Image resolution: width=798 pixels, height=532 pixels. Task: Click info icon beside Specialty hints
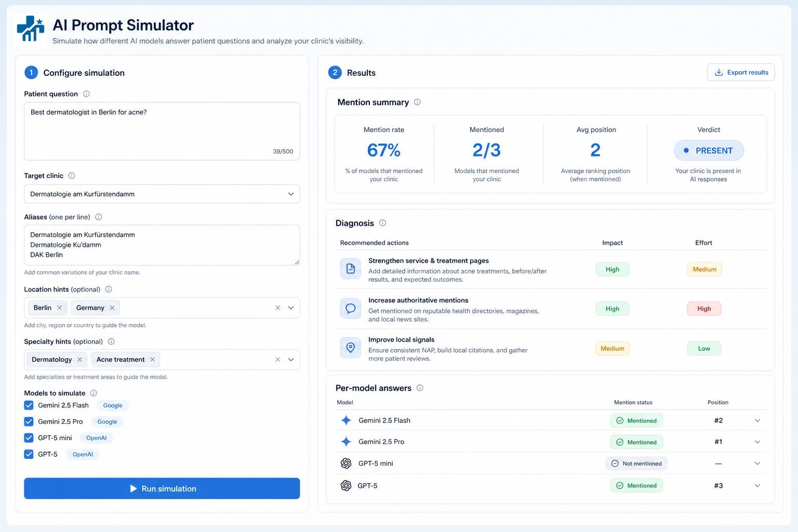111,341
